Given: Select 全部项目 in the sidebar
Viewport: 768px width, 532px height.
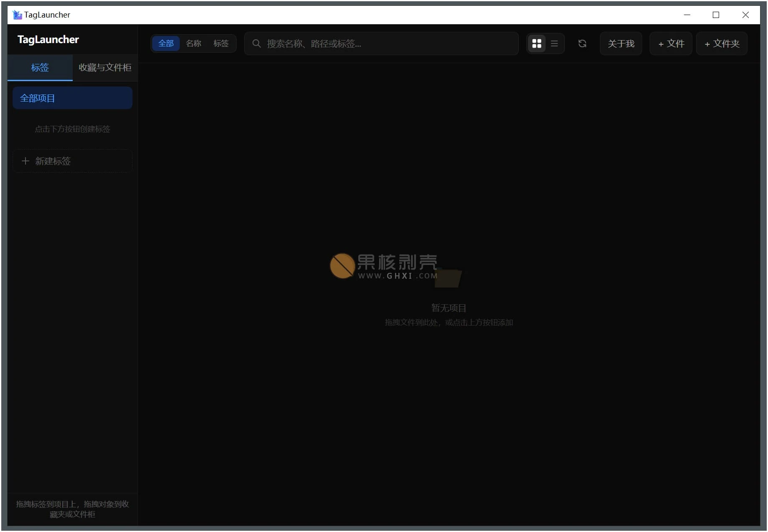Looking at the screenshot, I should [72, 98].
